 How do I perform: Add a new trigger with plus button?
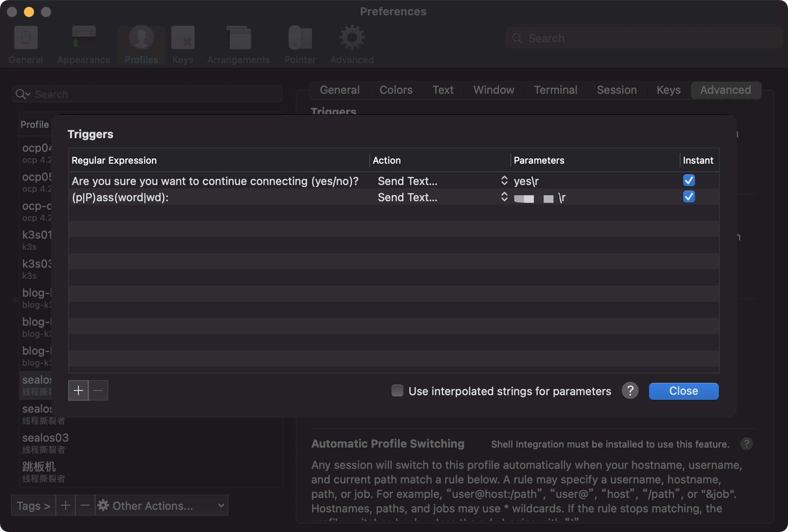pos(78,390)
